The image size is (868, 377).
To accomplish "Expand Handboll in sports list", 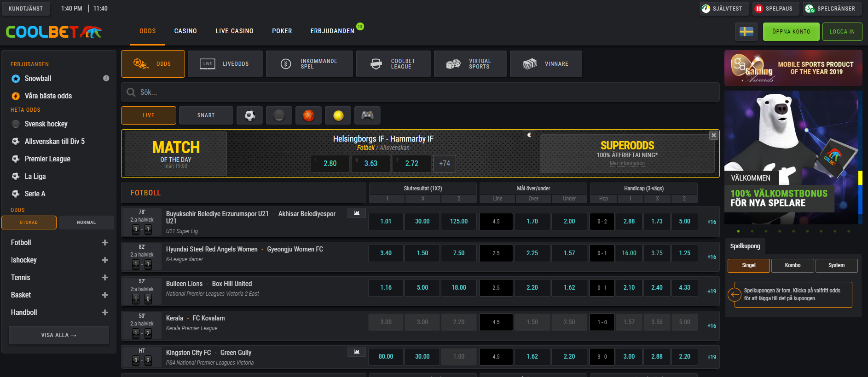I will 105,312.
